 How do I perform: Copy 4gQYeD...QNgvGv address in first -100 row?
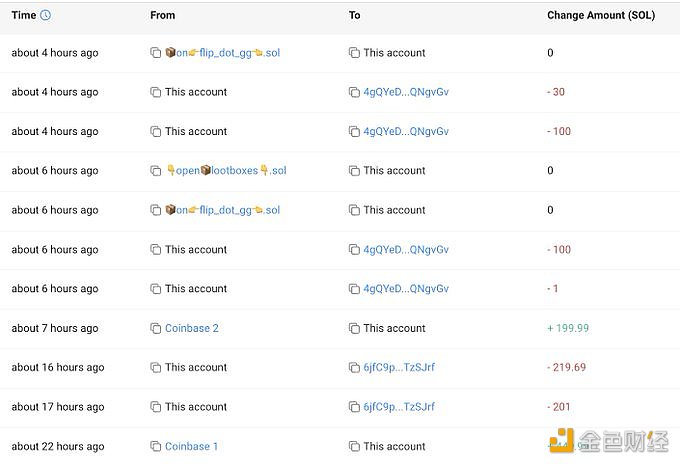pyautogui.click(x=354, y=132)
